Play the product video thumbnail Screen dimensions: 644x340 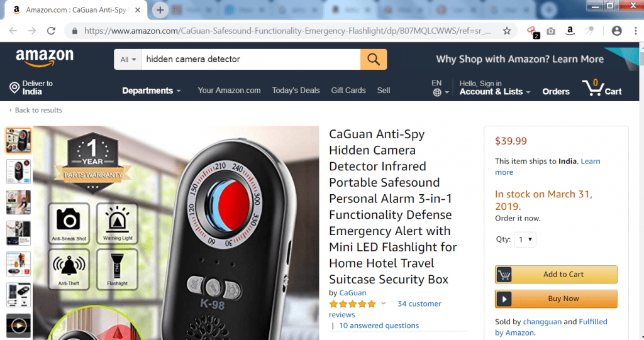18,326
